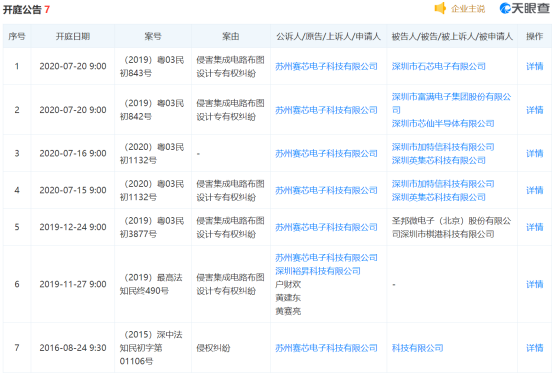Click the 公诉人/原告/上诉人/申请人 column header

click(328, 36)
